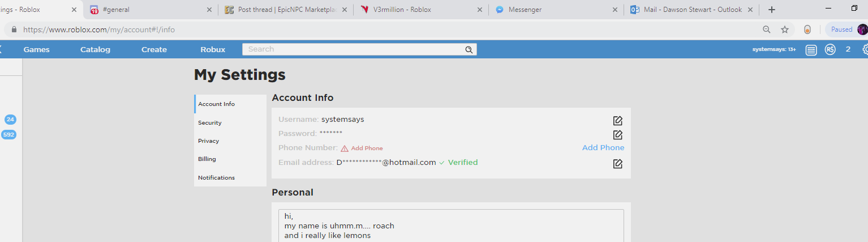The width and height of the screenshot is (868, 242).
Task: Click the browser address bar URL
Action: pyautogui.click(x=99, y=29)
